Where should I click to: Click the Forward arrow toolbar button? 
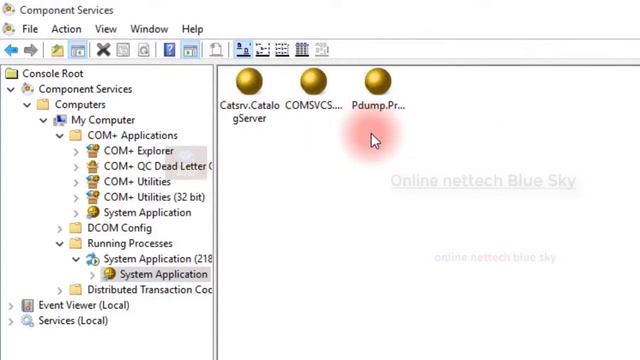31,50
